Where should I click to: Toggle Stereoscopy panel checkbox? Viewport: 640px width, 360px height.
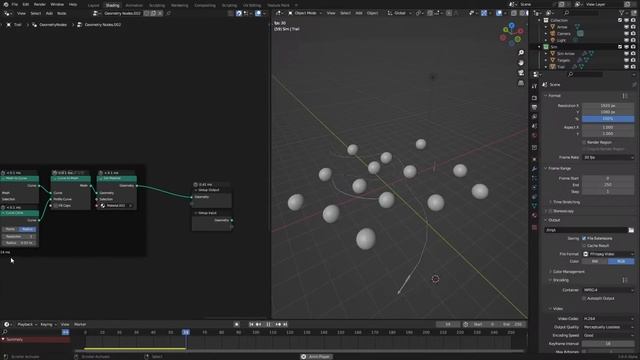(x=551, y=211)
